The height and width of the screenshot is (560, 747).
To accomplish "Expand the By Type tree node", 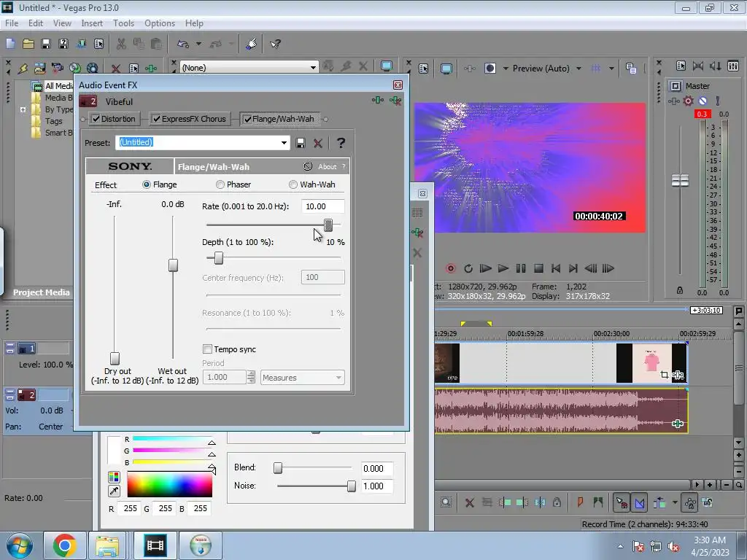I will pyautogui.click(x=23, y=109).
